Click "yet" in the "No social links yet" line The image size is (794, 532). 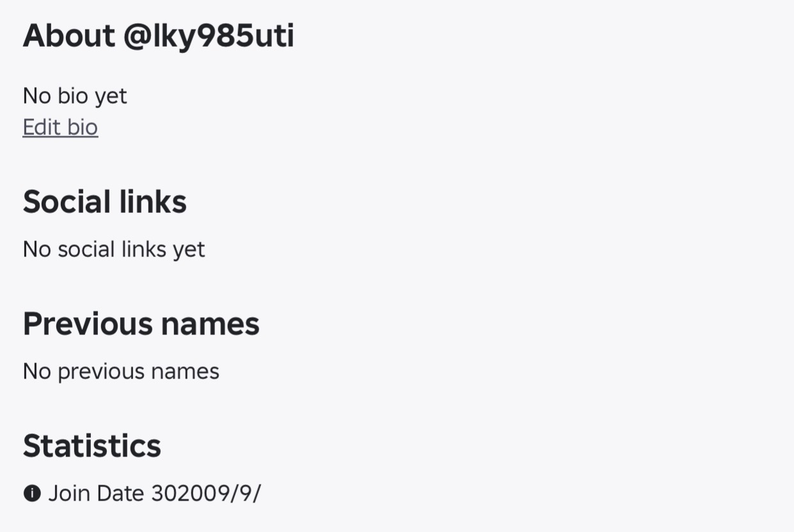(189, 249)
